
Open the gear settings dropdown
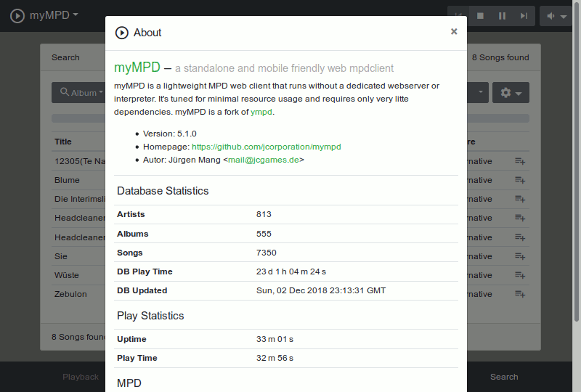point(511,93)
